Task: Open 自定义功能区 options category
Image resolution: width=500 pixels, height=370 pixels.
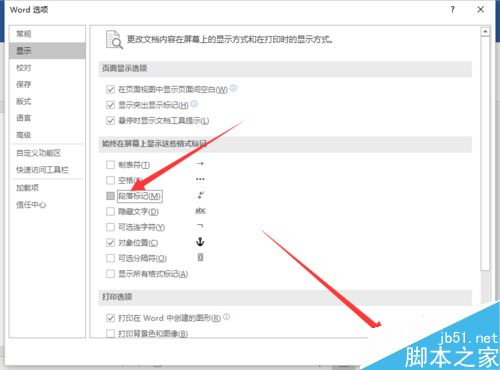Action: pyautogui.click(x=47, y=153)
